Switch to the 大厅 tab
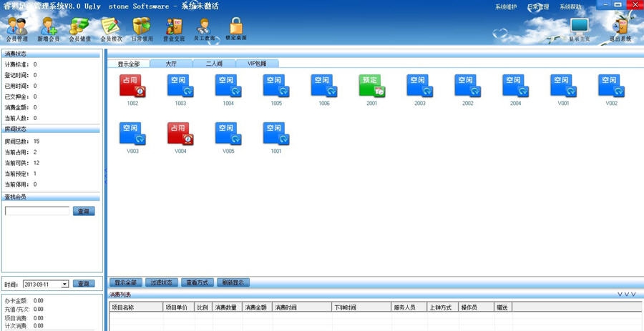This screenshot has width=644, height=331. pyautogui.click(x=170, y=64)
